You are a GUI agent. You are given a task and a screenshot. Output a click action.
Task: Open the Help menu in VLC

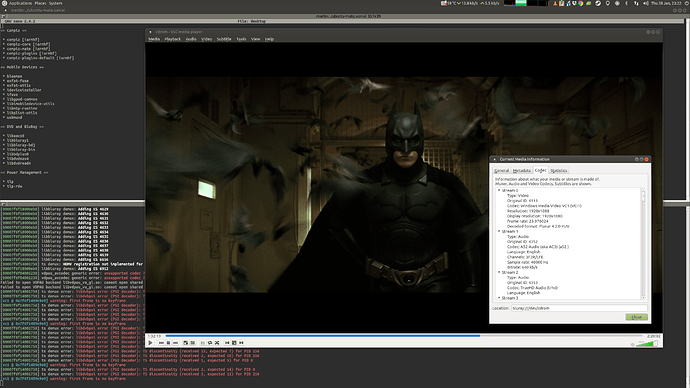269,39
